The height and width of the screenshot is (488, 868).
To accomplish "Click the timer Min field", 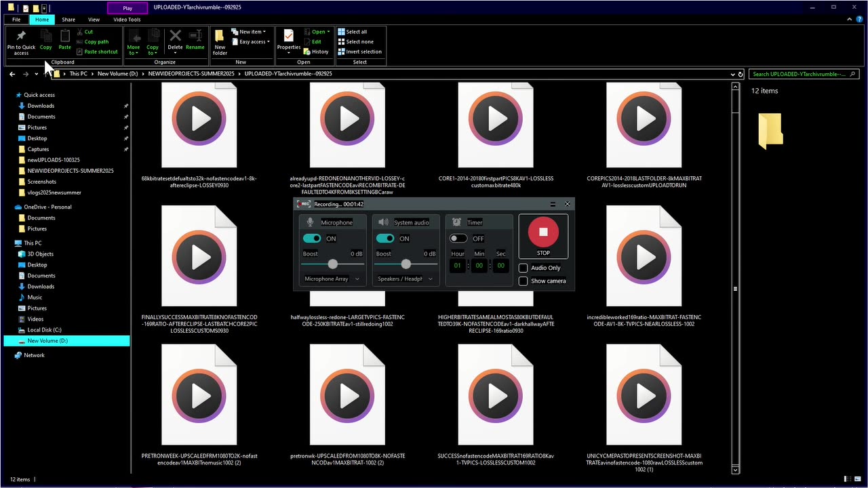I will coord(479,265).
